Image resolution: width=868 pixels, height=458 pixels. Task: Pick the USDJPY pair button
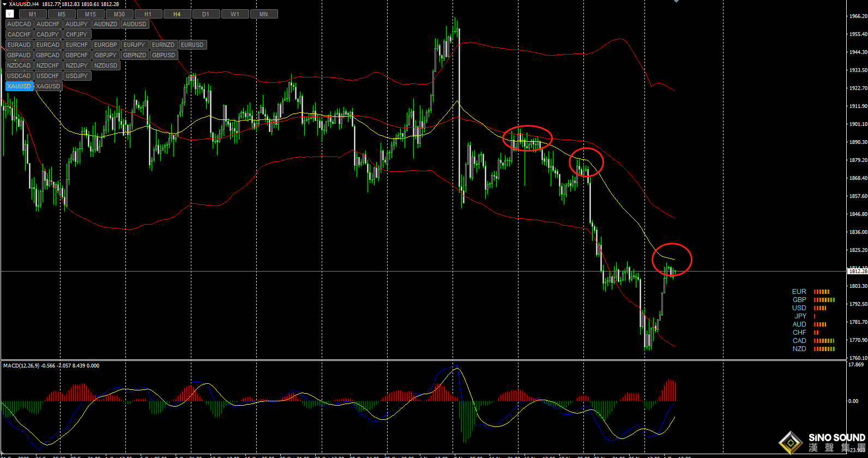(77, 76)
